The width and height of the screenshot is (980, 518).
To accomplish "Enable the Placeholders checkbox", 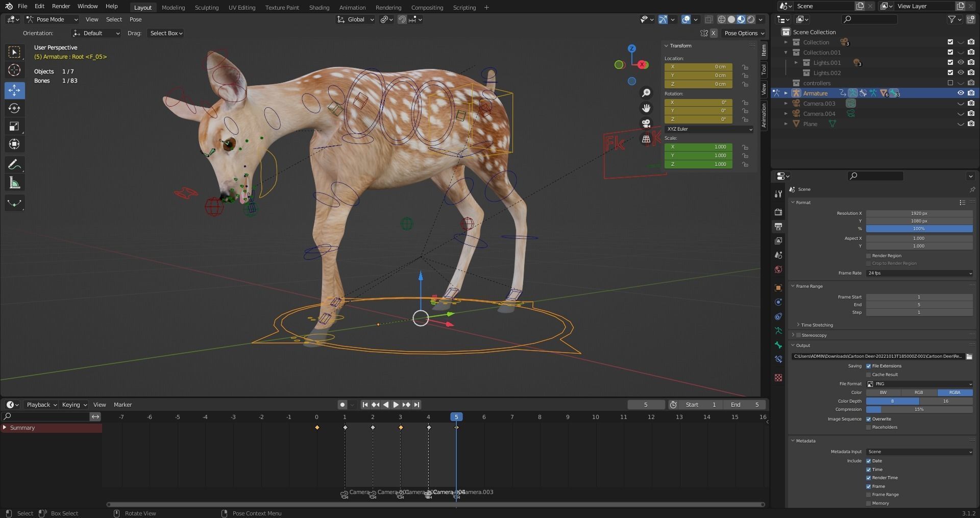I will pos(869,427).
